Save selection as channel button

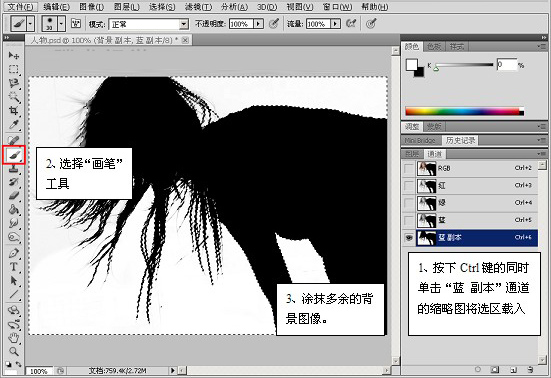[495, 370]
